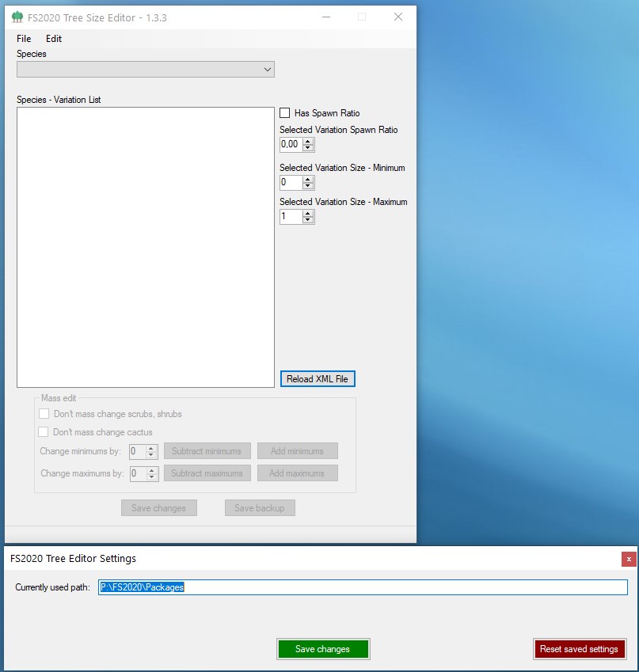Check Don't mass change cactus
The height and width of the screenshot is (672, 639).
pos(44,432)
